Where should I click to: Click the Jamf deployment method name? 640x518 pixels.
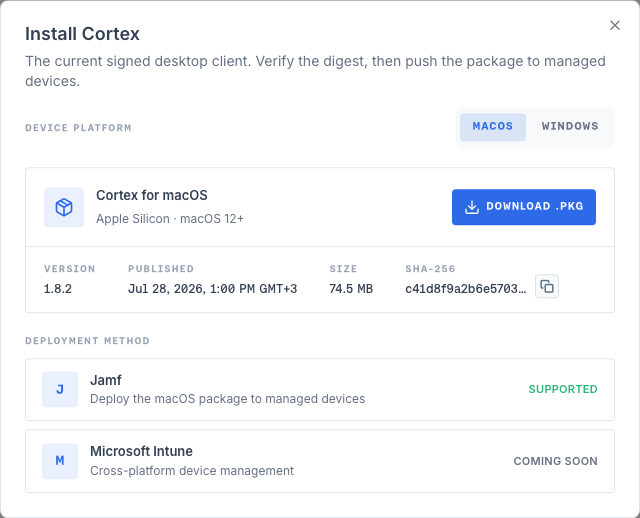click(x=106, y=380)
